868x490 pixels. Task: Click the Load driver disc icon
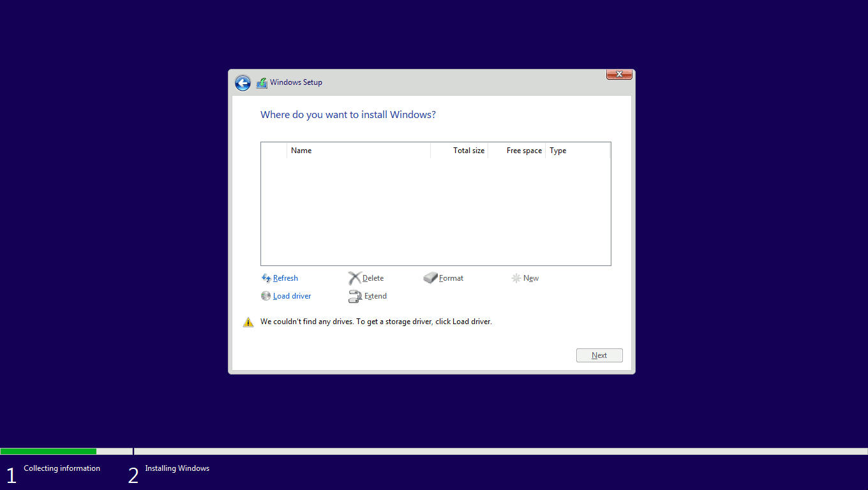pos(266,296)
